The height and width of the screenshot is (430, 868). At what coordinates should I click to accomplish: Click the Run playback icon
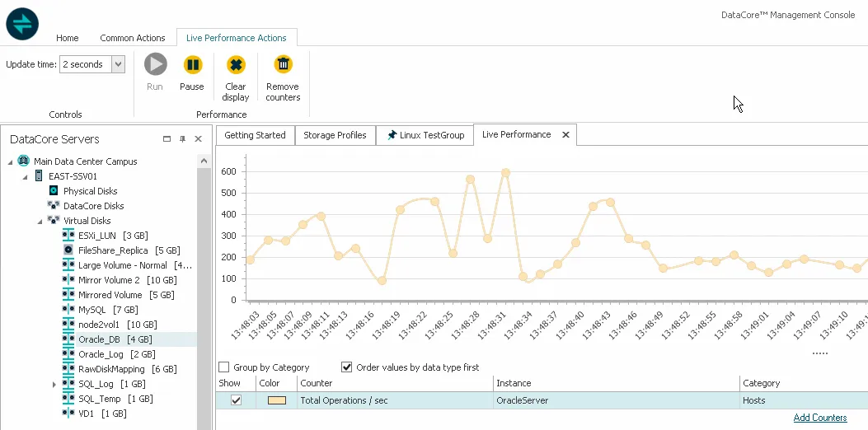click(x=156, y=64)
